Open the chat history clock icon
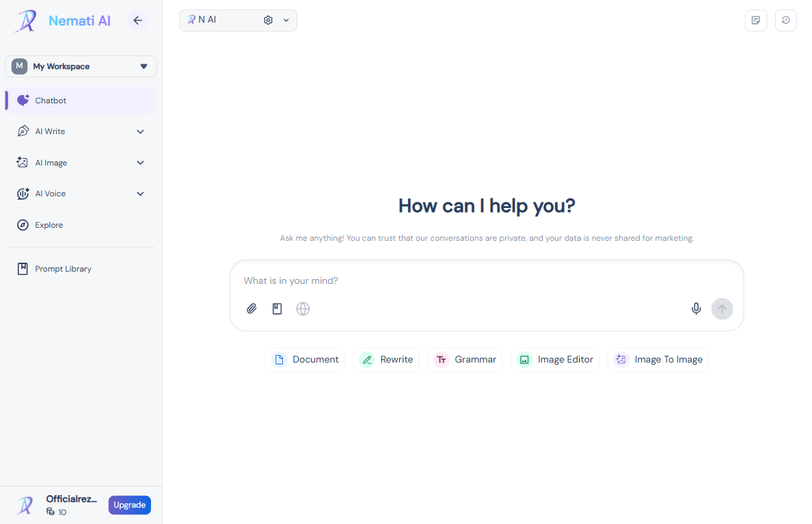The image size is (812, 524). (x=785, y=21)
